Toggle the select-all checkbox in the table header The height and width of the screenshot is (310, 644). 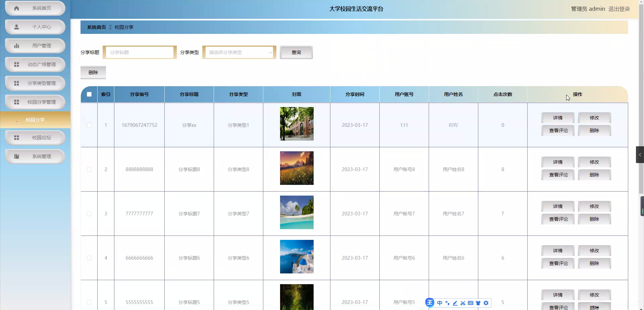point(89,94)
